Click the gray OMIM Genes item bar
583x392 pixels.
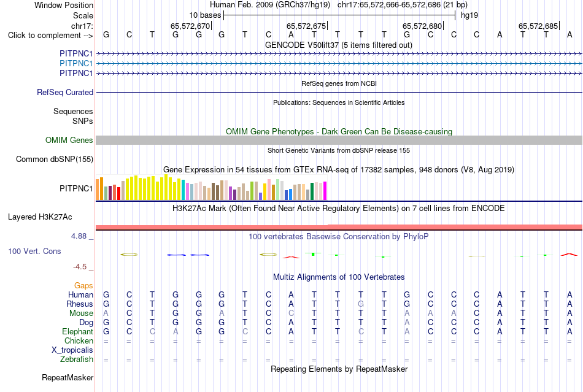339,140
